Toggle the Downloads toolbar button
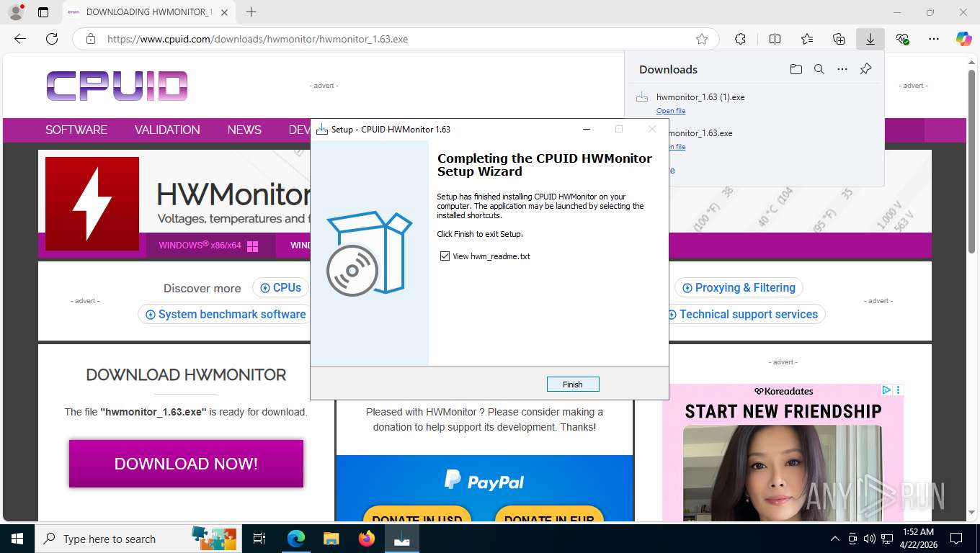 870,39
